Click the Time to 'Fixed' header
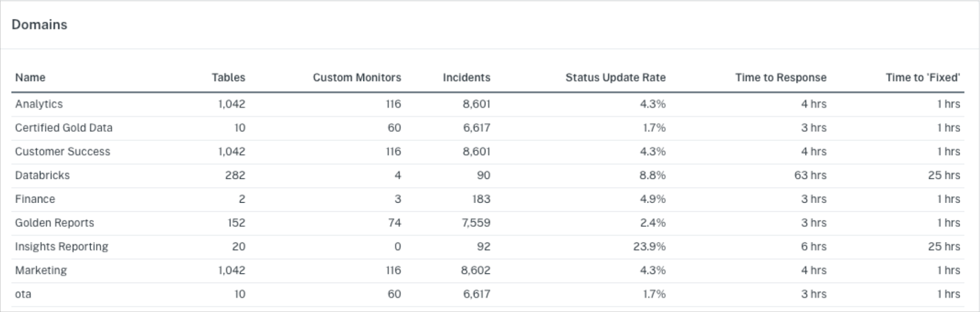 coord(922,78)
